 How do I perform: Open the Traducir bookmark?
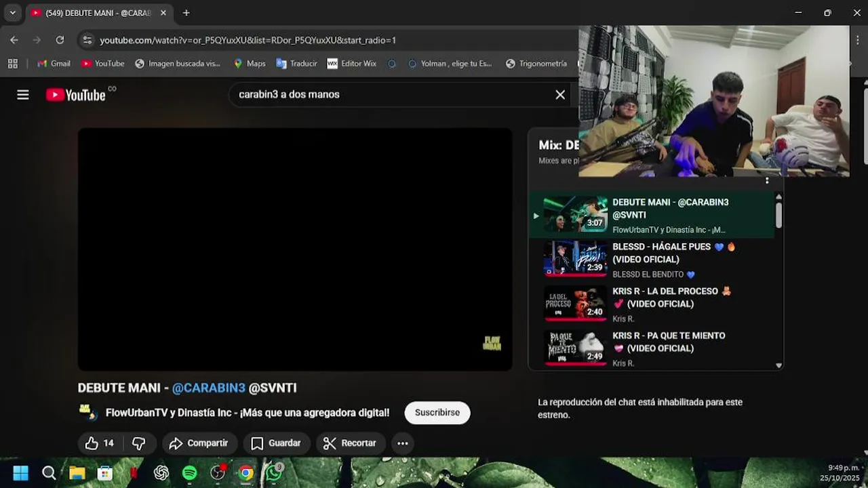click(x=296, y=63)
